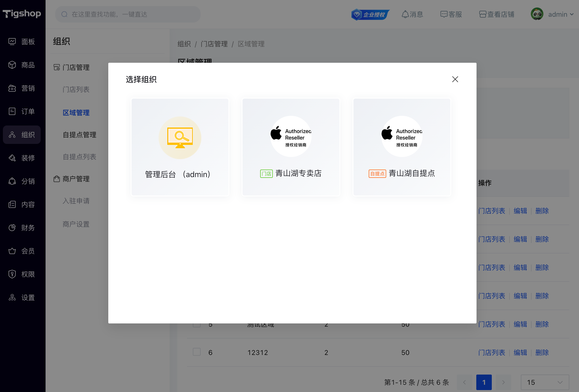Viewport: 579px width, 392px height.
Task: Open 自提点列表 submenu item
Action: (79, 157)
